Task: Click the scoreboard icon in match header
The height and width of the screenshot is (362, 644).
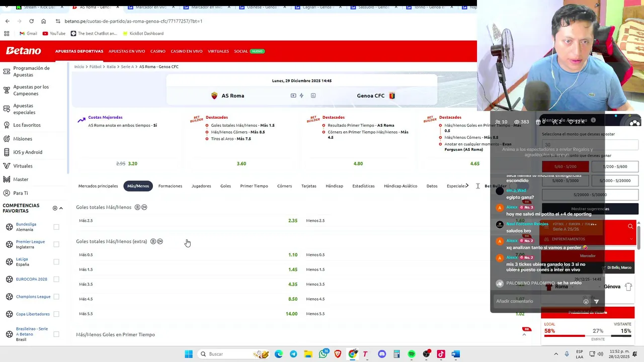Action: (313, 96)
